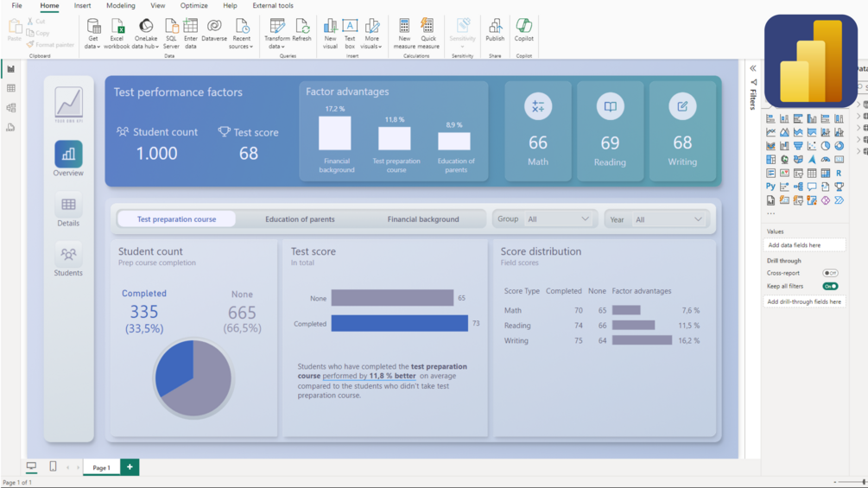Screen dimensions: 868x488
Task: Select the KPI visual icon
Action: (784, 174)
